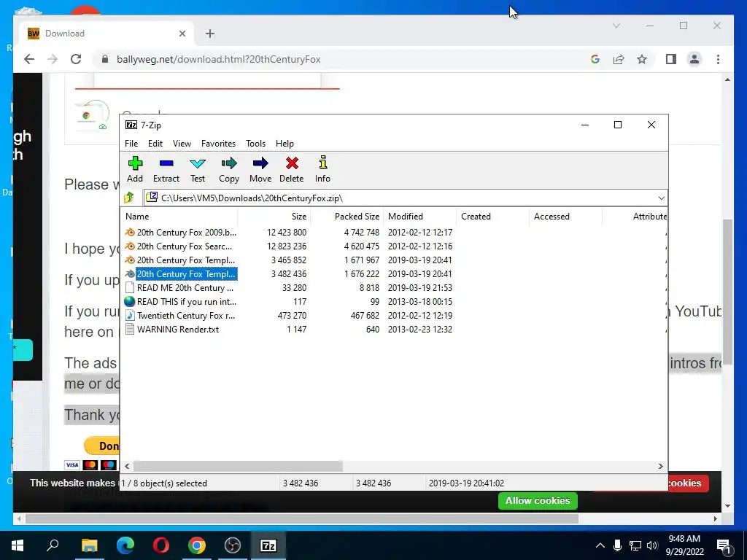
Task: Select the WARNING Render.txt file
Action: pos(178,329)
